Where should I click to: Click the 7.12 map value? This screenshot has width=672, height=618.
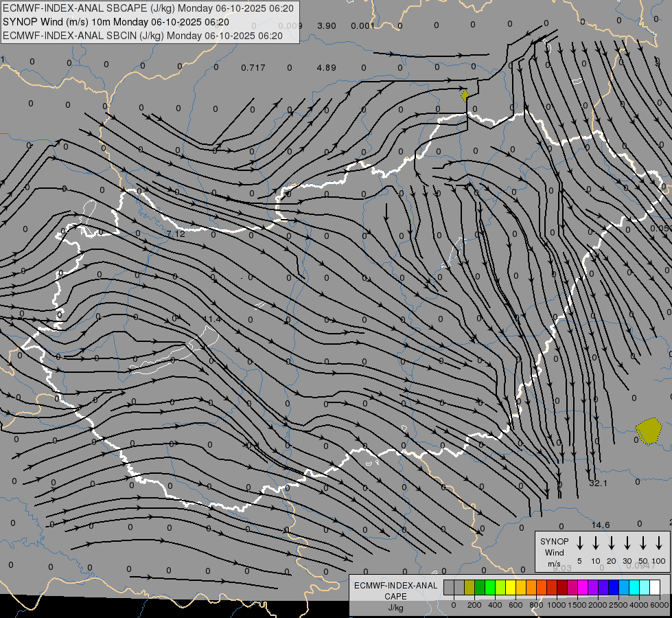click(x=176, y=234)
